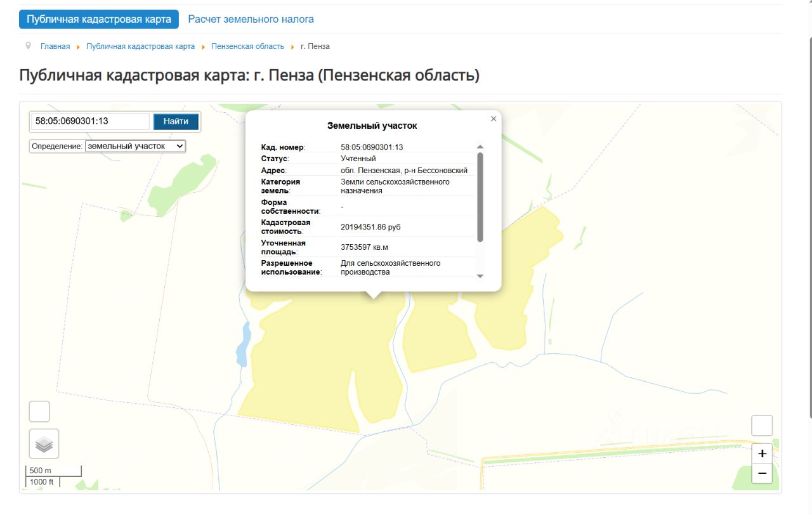The width and height of the screenshot is (812, 515).
Task: Zoom in with the plus button
Action: [762, 453]
